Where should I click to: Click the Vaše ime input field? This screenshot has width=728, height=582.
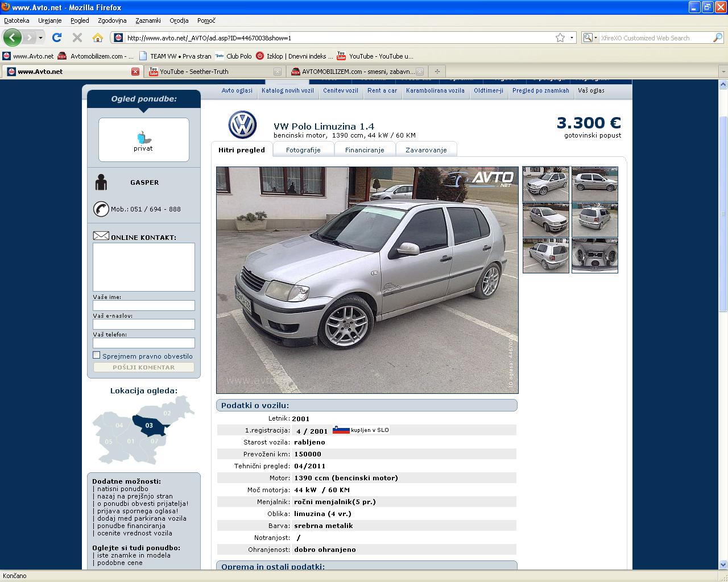(144, 306)
